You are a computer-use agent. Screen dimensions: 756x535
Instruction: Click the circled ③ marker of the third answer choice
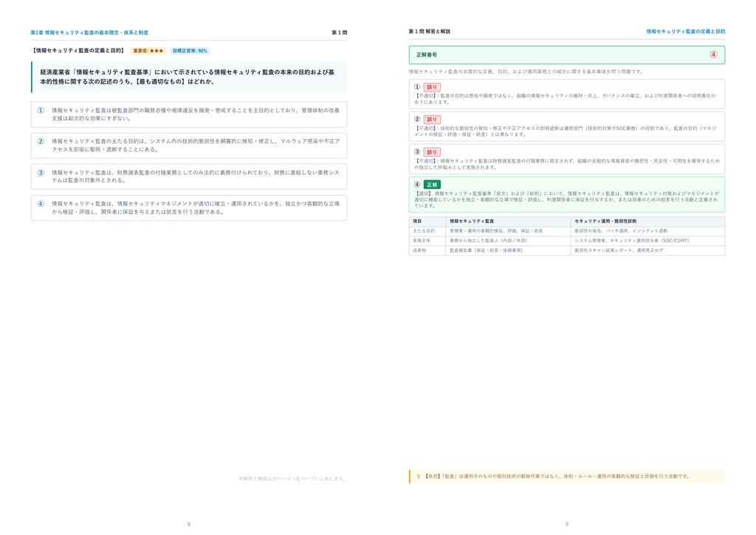(x=41, y=172)
